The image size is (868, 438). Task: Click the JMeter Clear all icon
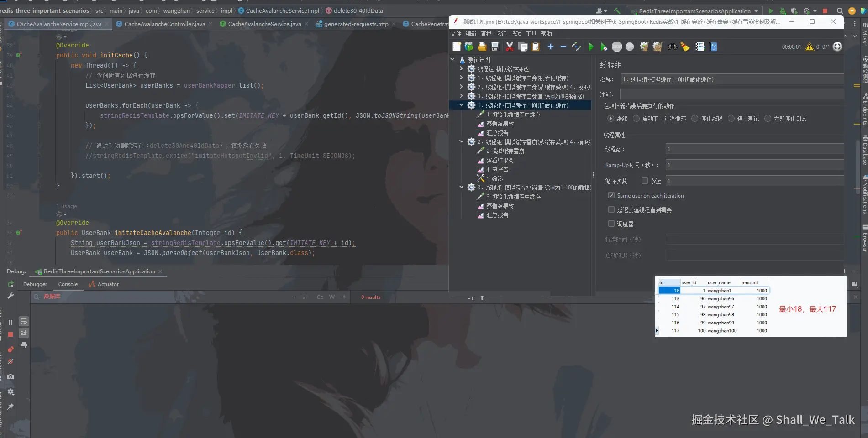(x=658, y=47)
